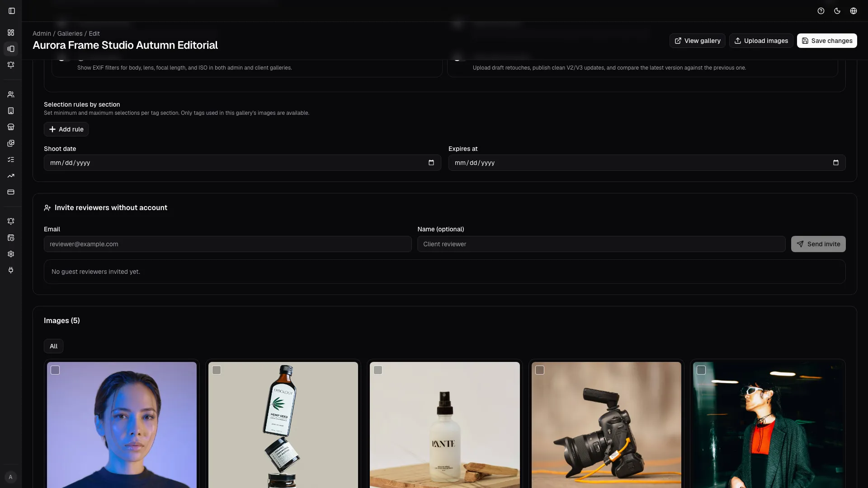Screen dimensions: 868x488
Task: Open the plug integrations icon in sidebar
Action: click(11, 270)
